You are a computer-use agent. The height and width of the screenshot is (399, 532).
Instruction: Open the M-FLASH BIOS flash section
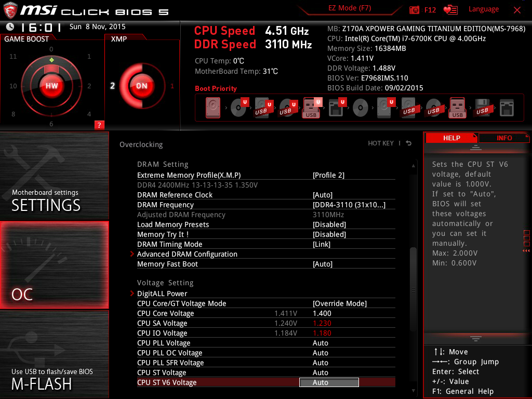pos(54,354)
